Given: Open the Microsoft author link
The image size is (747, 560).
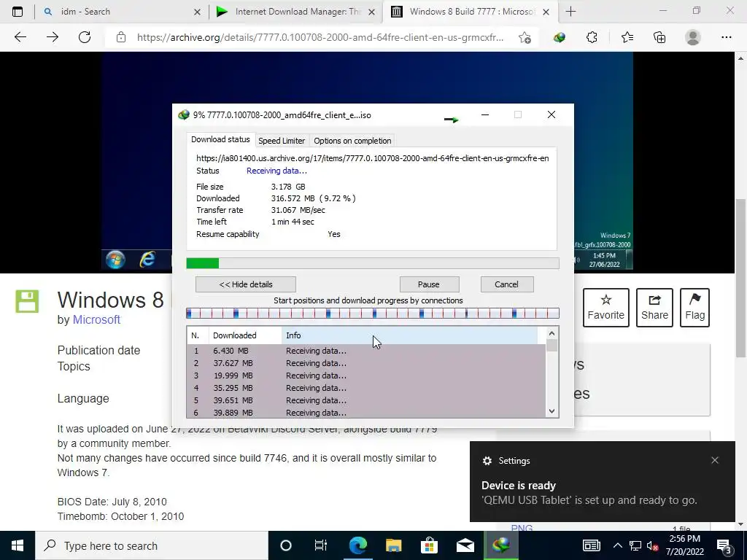Looking at the screenshot, I should 96,319.
